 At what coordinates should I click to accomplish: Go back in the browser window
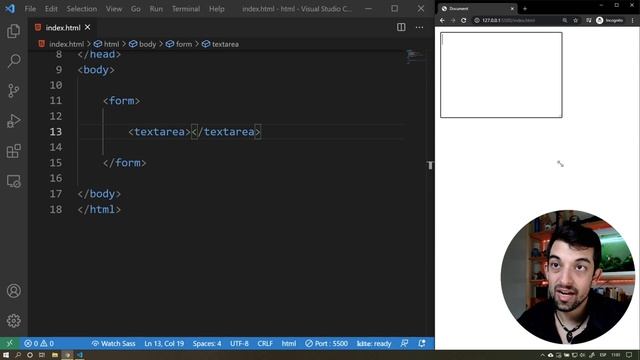(x=442, y=20)
